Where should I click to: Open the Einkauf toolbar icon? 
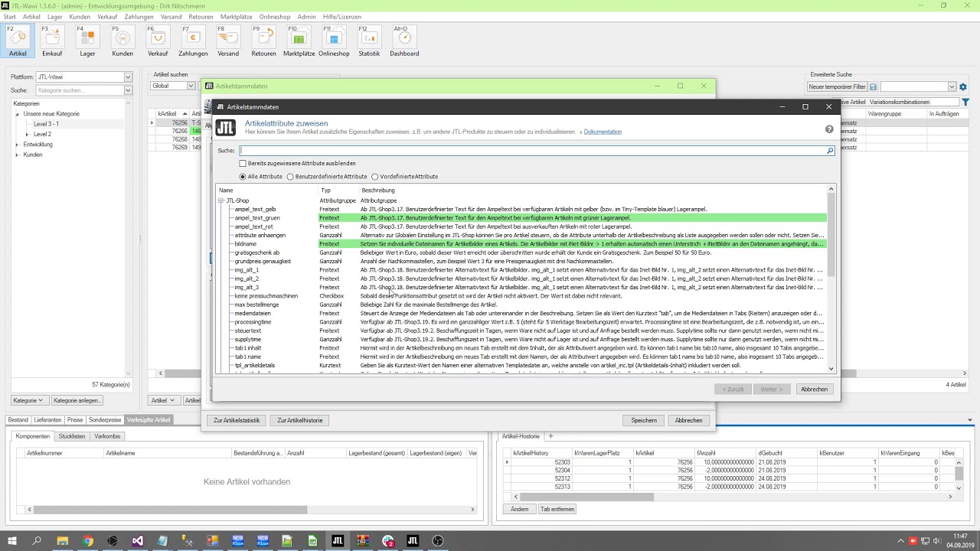[x=52, y=41]
